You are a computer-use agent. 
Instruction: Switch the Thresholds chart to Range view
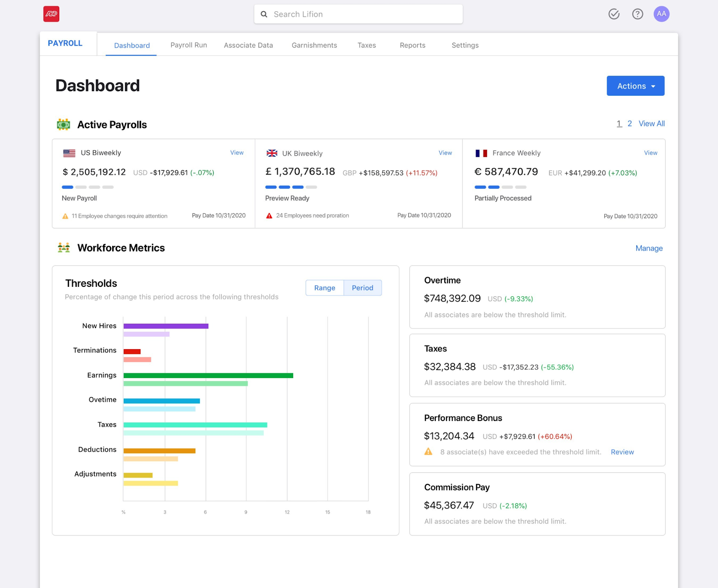[x=324, y=288]
